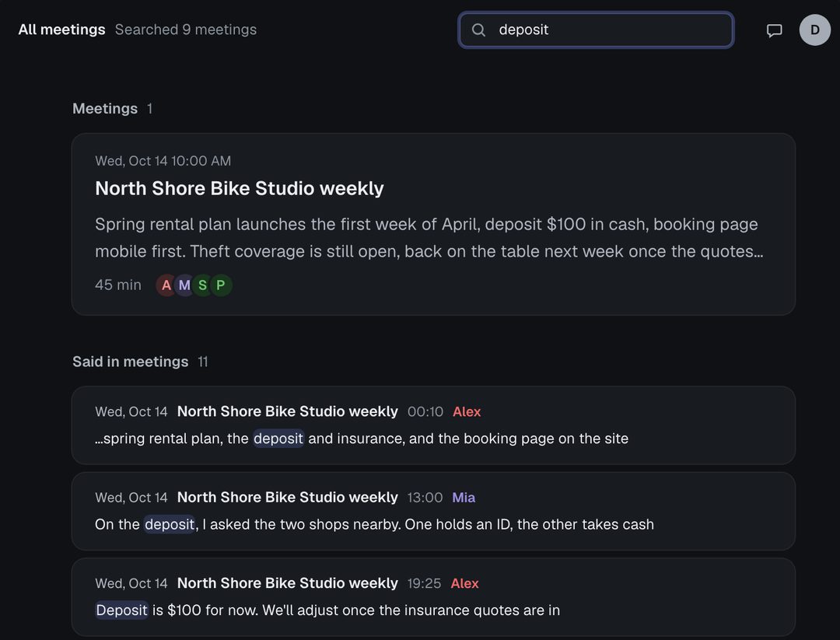This screenshot has width=840, height=640.
Task: Click highlighted deposit in Mia's snippet
Action: tap(170, 524)
